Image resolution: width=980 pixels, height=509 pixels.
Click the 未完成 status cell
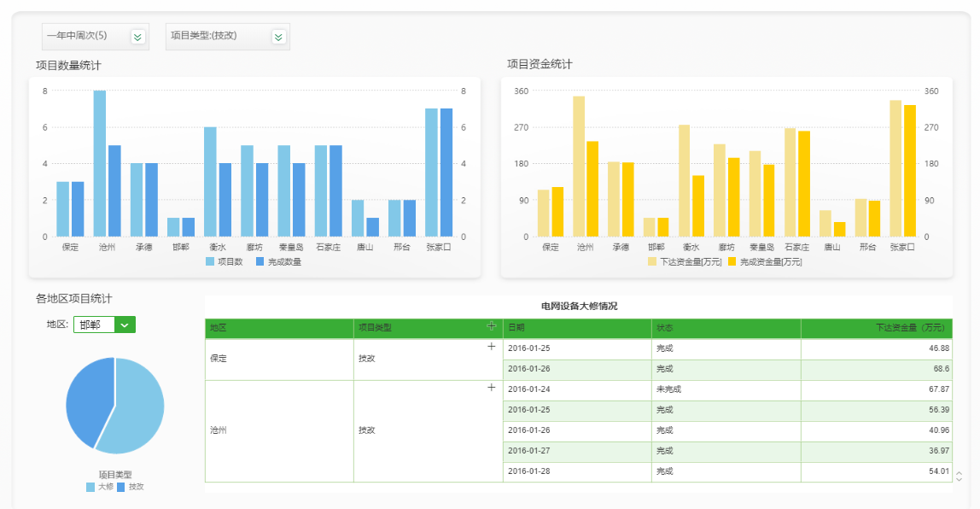[726, 389]
